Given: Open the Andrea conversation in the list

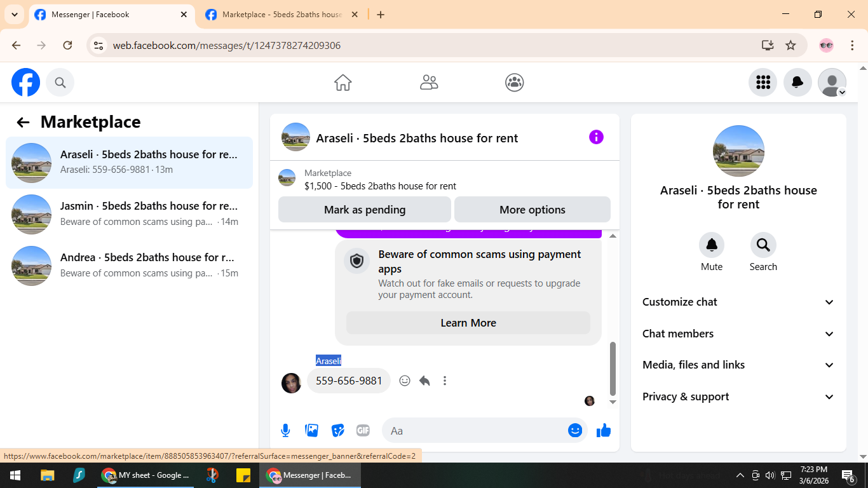Looking at the screenshot, I should (130, 266).
